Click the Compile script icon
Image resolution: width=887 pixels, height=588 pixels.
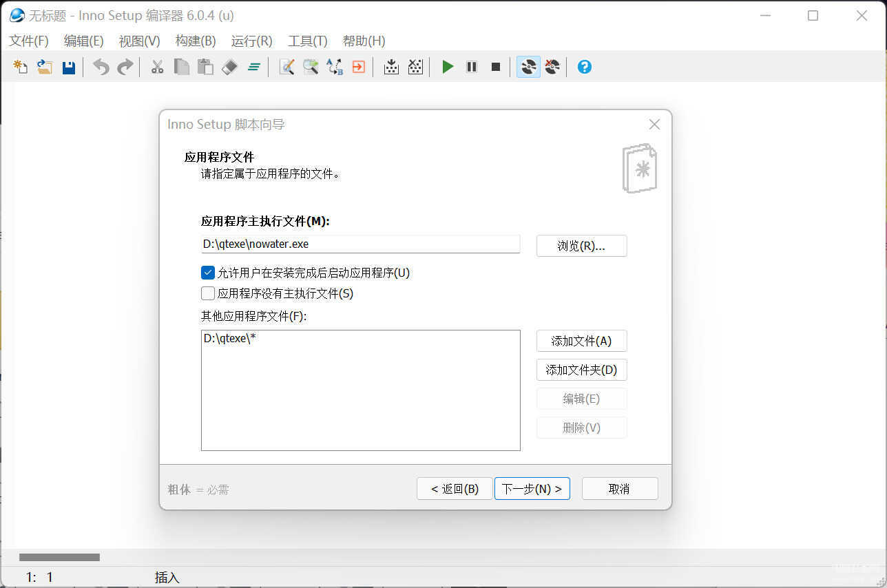pos(391,67)
